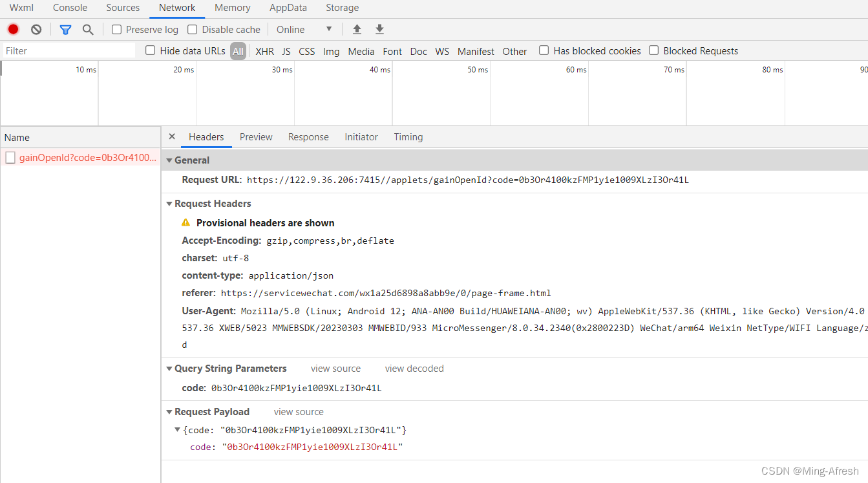Collapse the General section
The height and width of the screenshot is (483, 868).
[170, 160]
